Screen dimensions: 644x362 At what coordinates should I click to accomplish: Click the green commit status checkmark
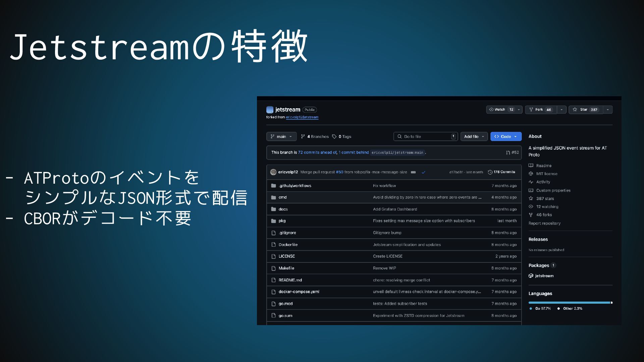[x=423, y=172]
